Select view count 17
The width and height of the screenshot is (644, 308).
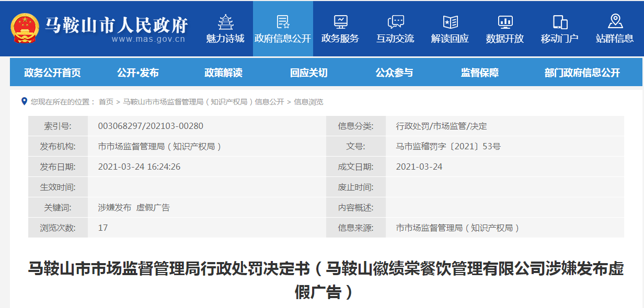click(103, 228)
